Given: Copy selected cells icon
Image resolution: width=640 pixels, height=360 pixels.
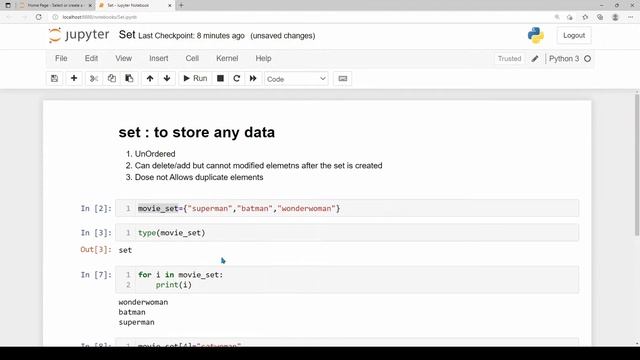Looking at the screenshot, I should [111, 78].
